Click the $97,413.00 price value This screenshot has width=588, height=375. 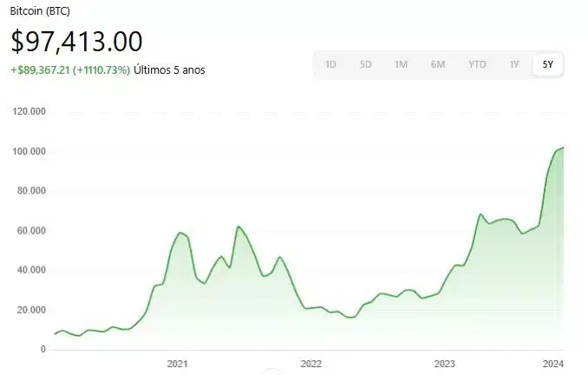tap(76, 42)
